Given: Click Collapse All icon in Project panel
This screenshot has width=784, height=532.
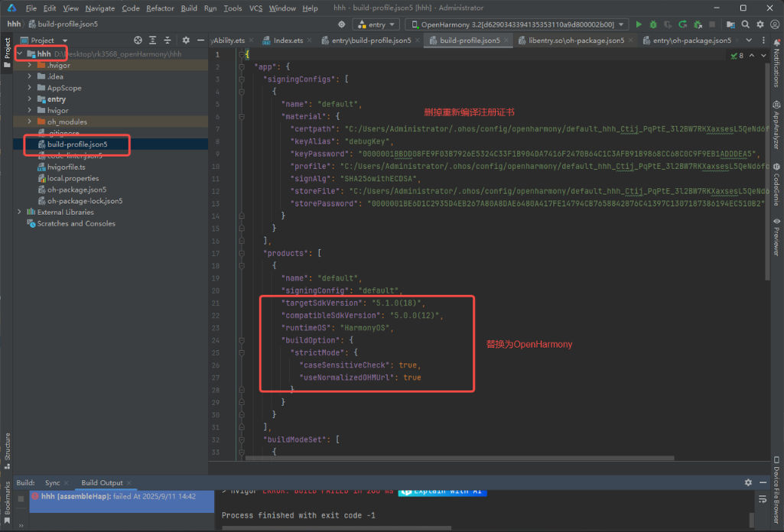Looking at the screenshot, I should click(x=167, y=41).
